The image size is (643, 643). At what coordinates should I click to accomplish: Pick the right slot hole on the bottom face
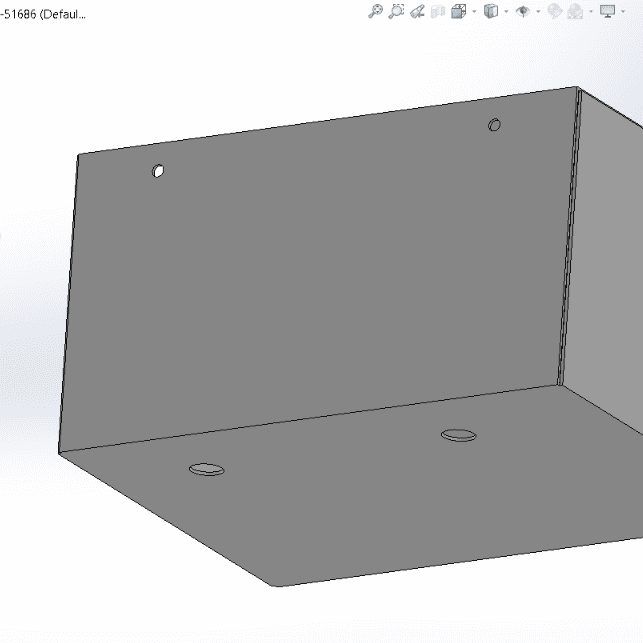click(459, 434)
